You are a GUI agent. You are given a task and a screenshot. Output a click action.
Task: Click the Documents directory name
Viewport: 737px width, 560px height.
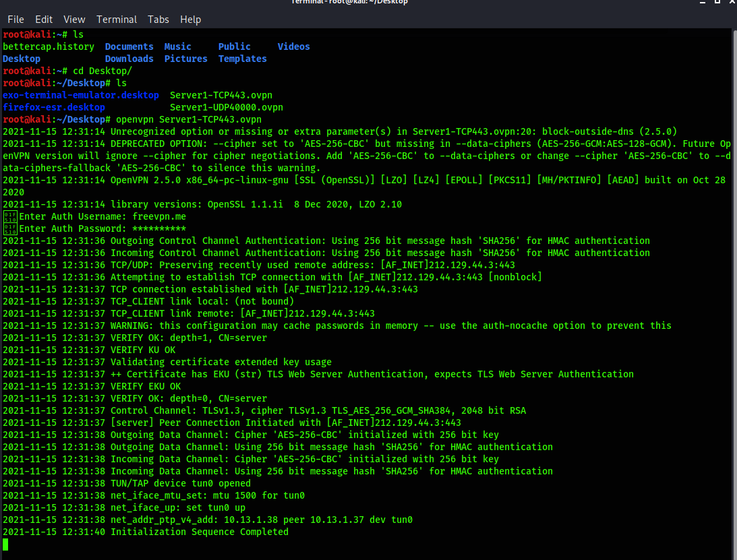(129, 46)
